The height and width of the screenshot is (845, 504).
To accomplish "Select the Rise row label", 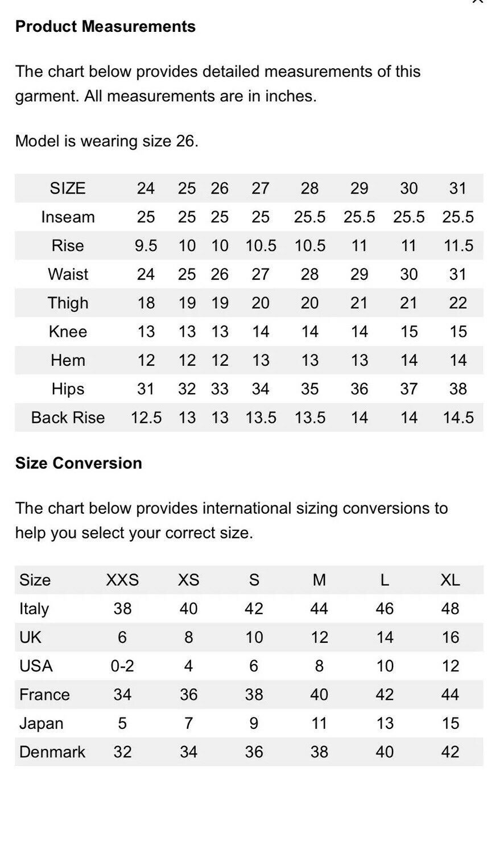I will tap(68, 246).
